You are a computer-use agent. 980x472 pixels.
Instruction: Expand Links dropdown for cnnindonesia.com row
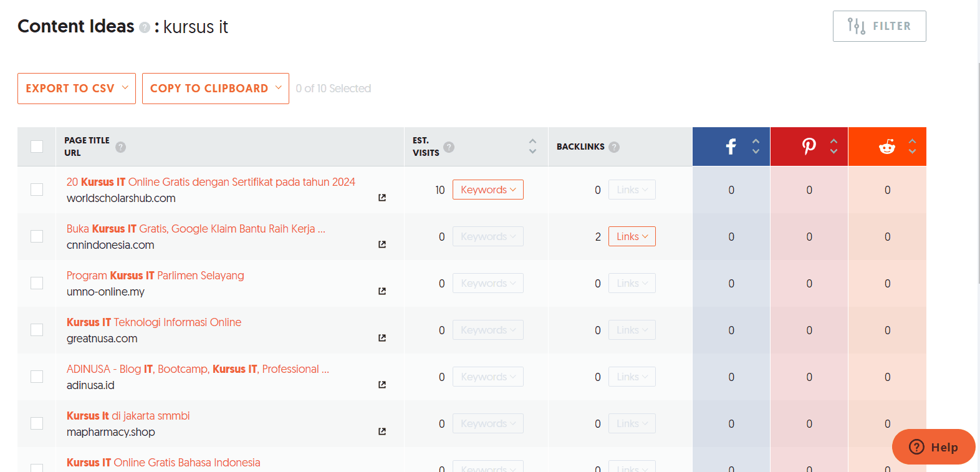click(632, 236)
